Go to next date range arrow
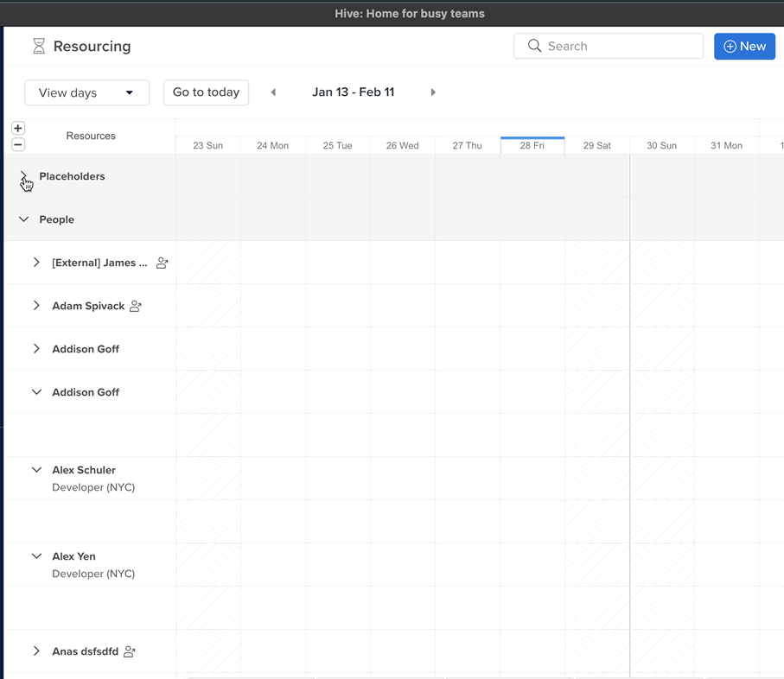This screenshot has height=679, width=784. 433,92
